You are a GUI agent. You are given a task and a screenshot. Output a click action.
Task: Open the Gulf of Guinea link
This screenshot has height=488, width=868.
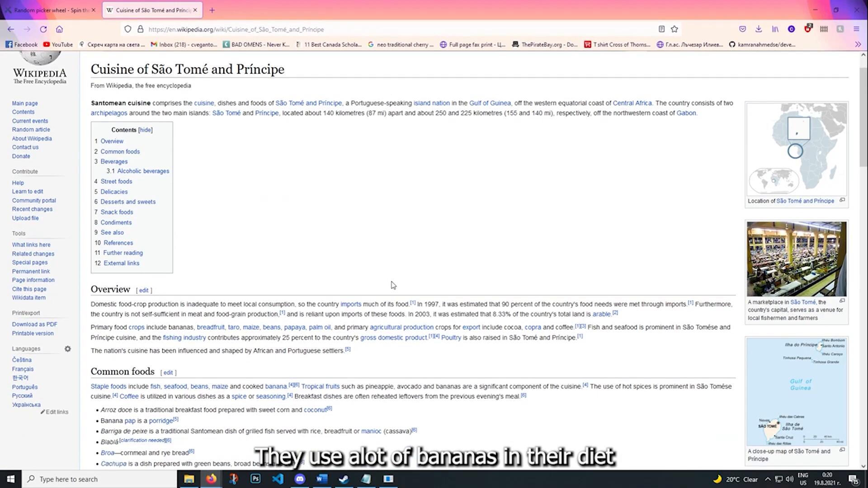[490, 103]
